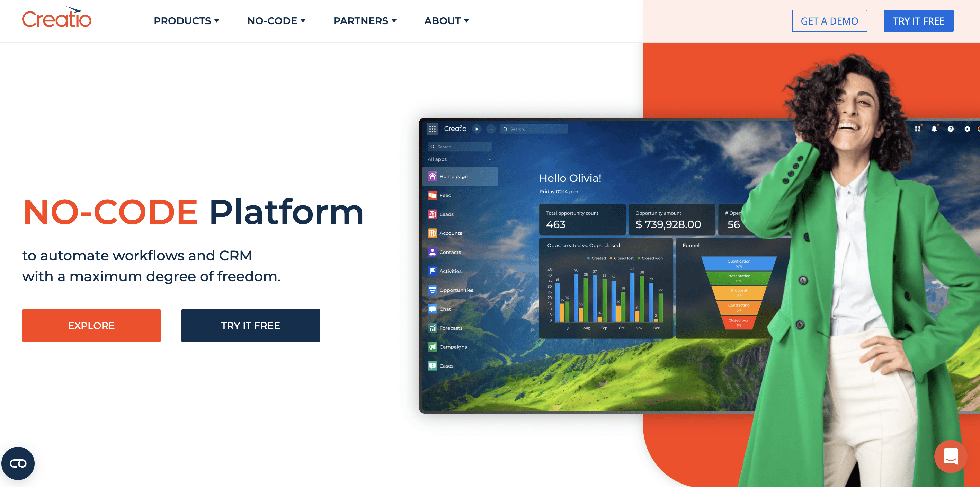The image size is (980, 487).
Task: Click the header TRY IT FREE button
Action: click(x=918, y=21)
